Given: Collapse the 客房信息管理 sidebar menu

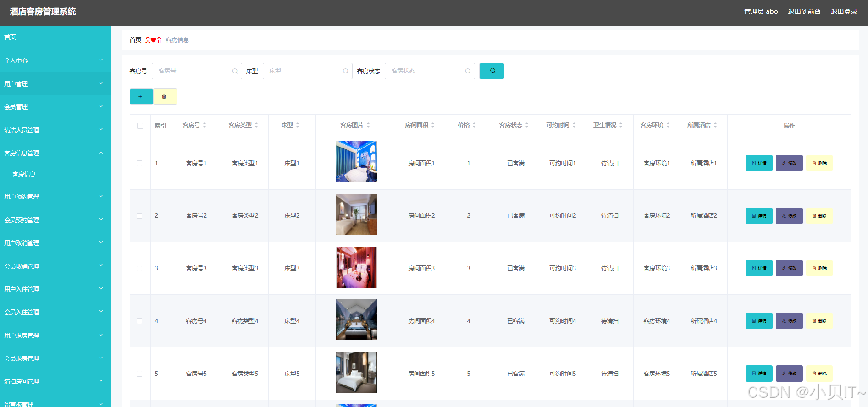Looking at the screenshot, I should (x=55, y=153).
